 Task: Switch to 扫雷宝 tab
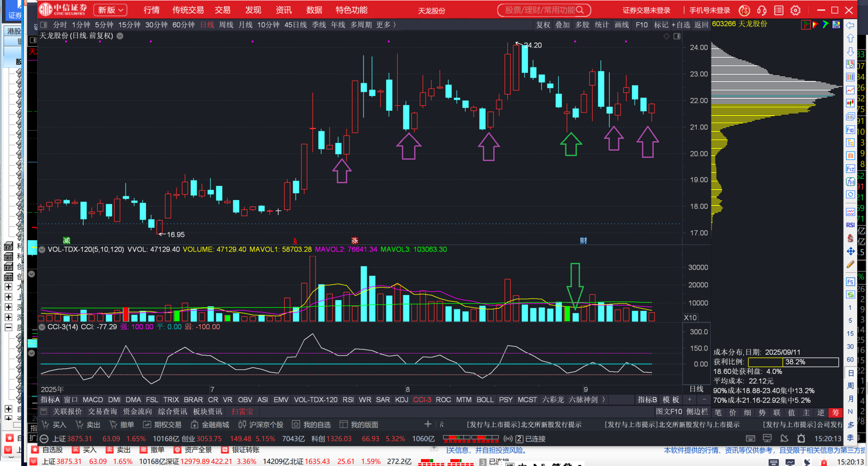pyautogui.click(x=242, y=412)
